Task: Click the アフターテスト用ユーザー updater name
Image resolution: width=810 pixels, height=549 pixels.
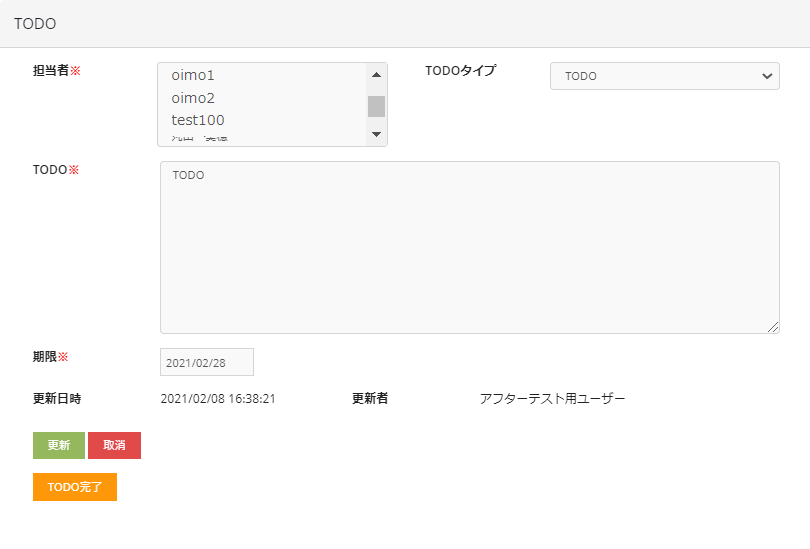Action: [x=552, y=399]
